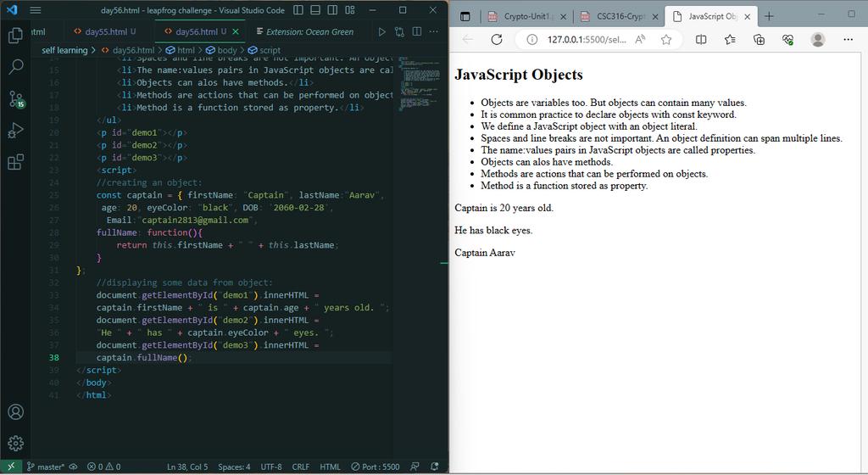This screenshot has height=475, width=868.
Task: Toggle bottom panel layout icon
Action: pyautogui.click(x=315, y=10)
